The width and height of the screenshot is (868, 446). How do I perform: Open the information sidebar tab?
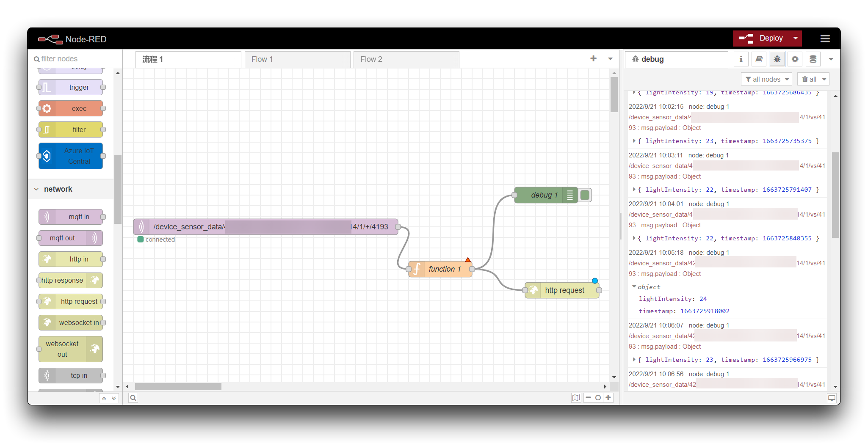pos(741,59)
